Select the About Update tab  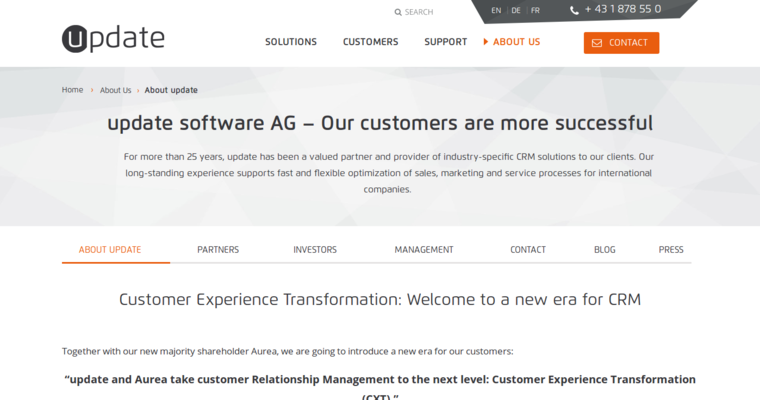tap(110, 250)
